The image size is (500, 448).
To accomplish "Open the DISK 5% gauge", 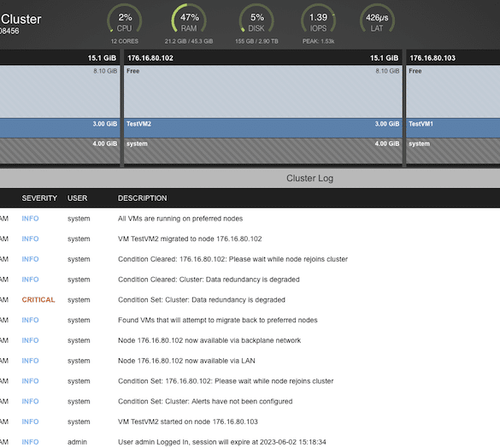I will click(256, 19).
